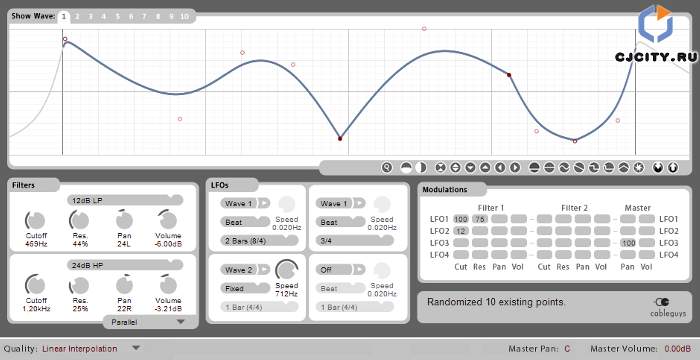
Task: Click the Master Volume value 0.00dB
Action: pos(678,349)
